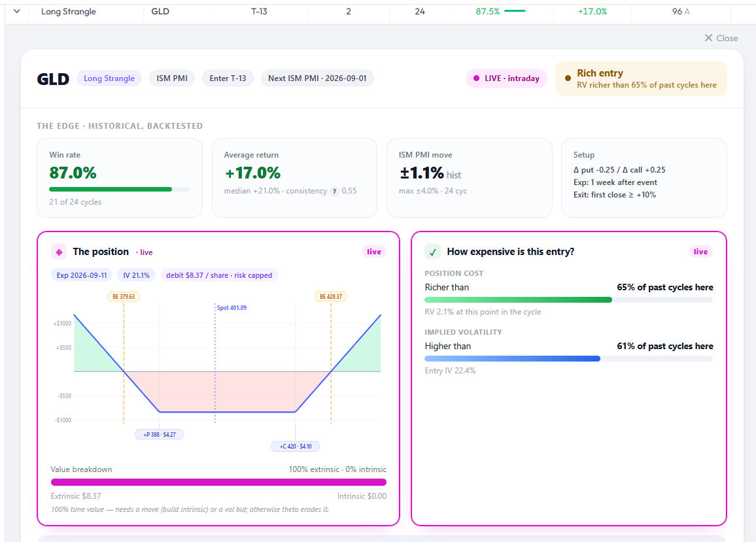
Task: Click the consistency help question-mark icon
Action: tap(334, 192)
